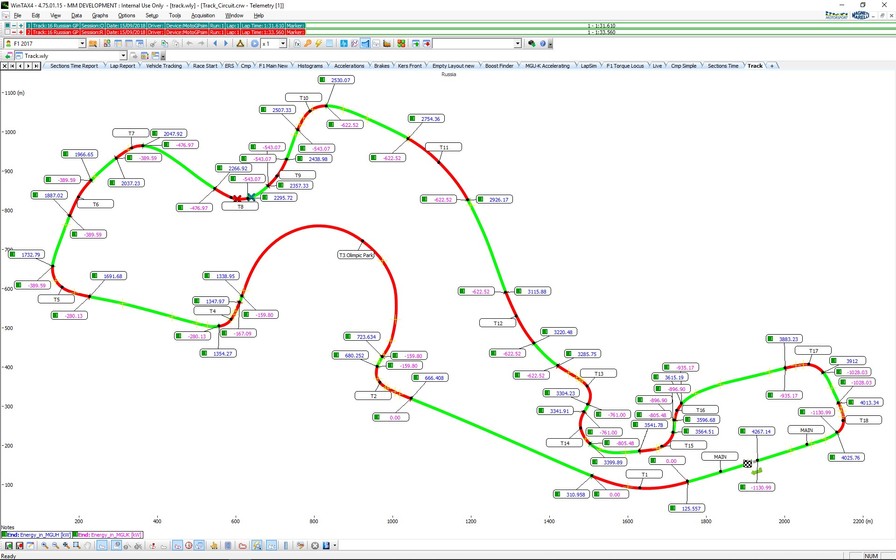896x560 pixels.
Task: Open the File menu
Action: pyautogui.click(x=17, y=15)
